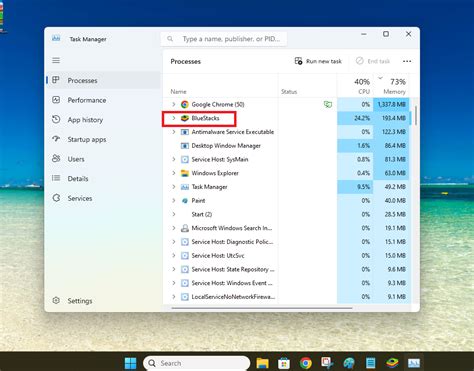Viewport: 474px width, 371px height.
Task: Click the efficiency mode leaf icon for Chrome
Action: click(x=328, y=105)
